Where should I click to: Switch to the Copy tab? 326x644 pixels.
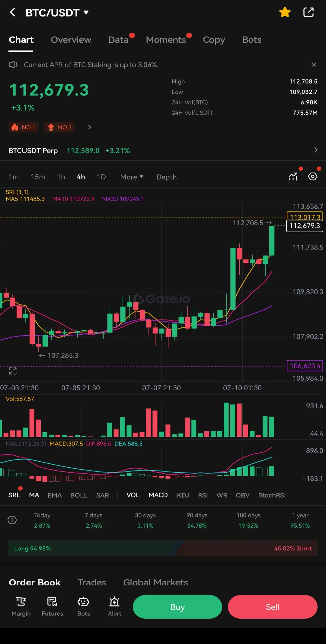click(x=214, y=40)
